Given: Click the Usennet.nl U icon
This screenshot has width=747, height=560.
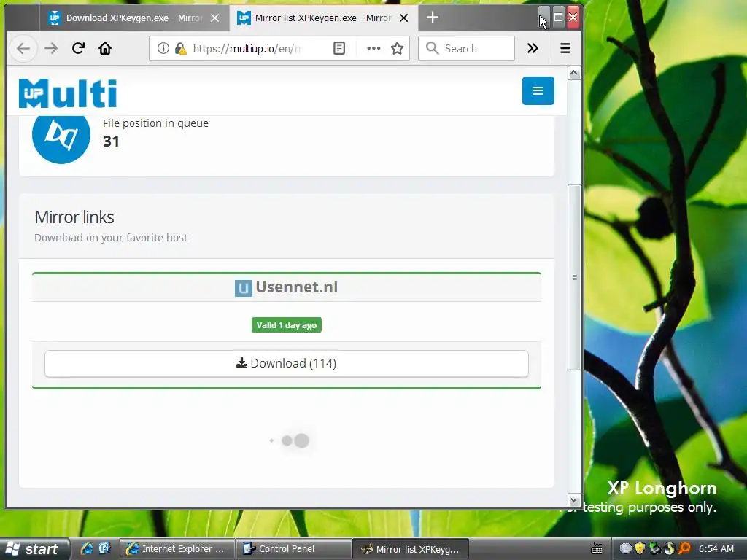Looking at the screenshot, I should (244, 288).
